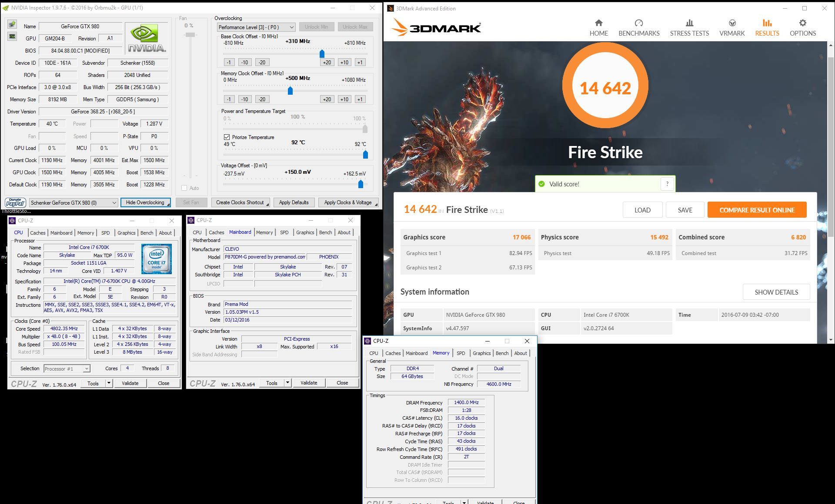
Task: Open the Options gear in 3DMark
Action: pos(803,23)
